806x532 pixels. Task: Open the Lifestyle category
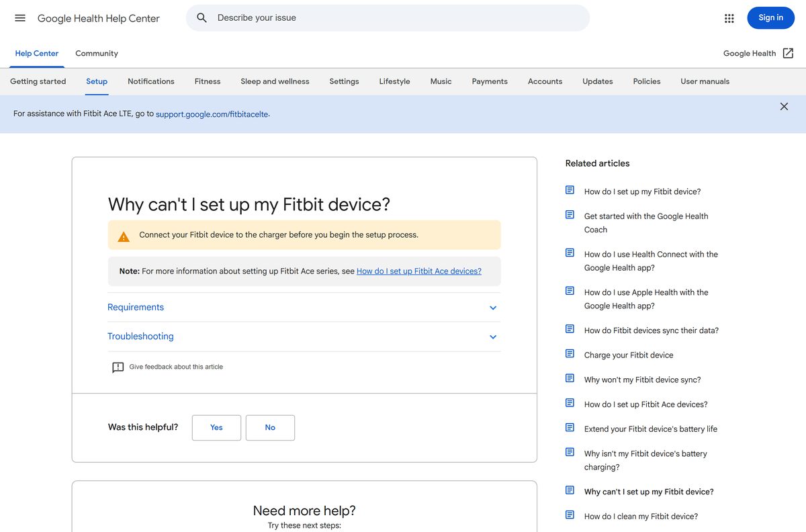394,81
